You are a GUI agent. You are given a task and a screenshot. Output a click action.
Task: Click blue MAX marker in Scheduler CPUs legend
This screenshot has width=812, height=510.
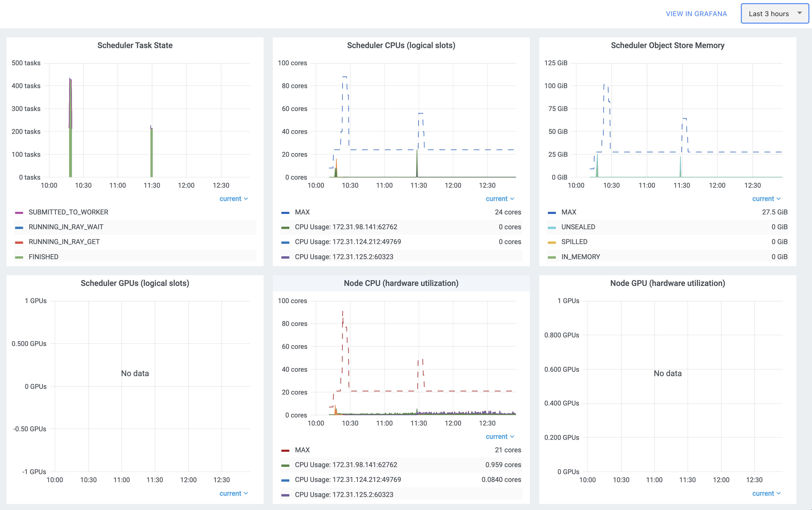tap(285, 213)
